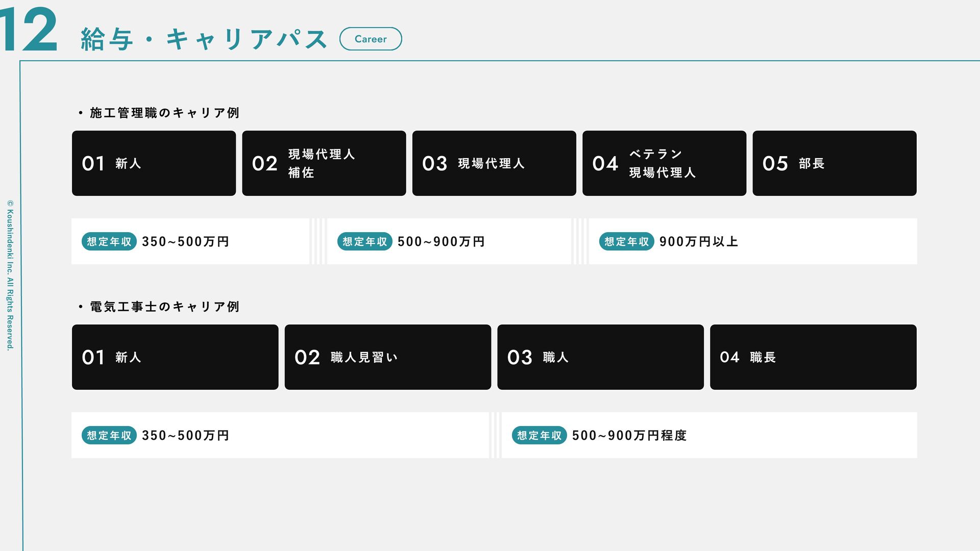Click the 05 部長 card

(834, 163)
